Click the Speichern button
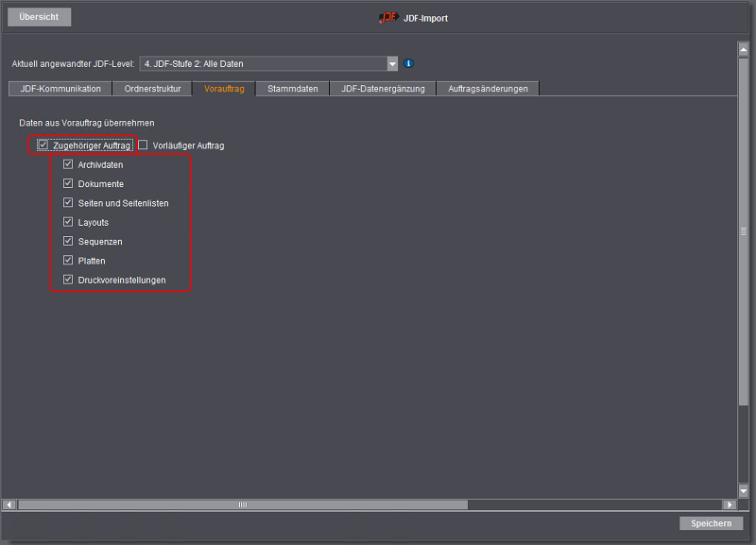Image resolution: width=756 pixels, height=545 pixels. pyautogui.click(x=711, y=523)
